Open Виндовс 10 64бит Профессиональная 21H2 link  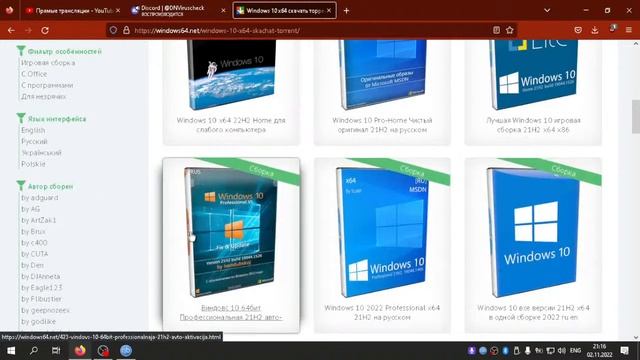tap(231, 312)
